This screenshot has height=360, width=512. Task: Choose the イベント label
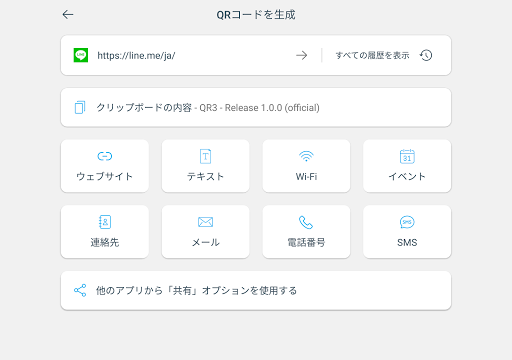pos(407,176)
